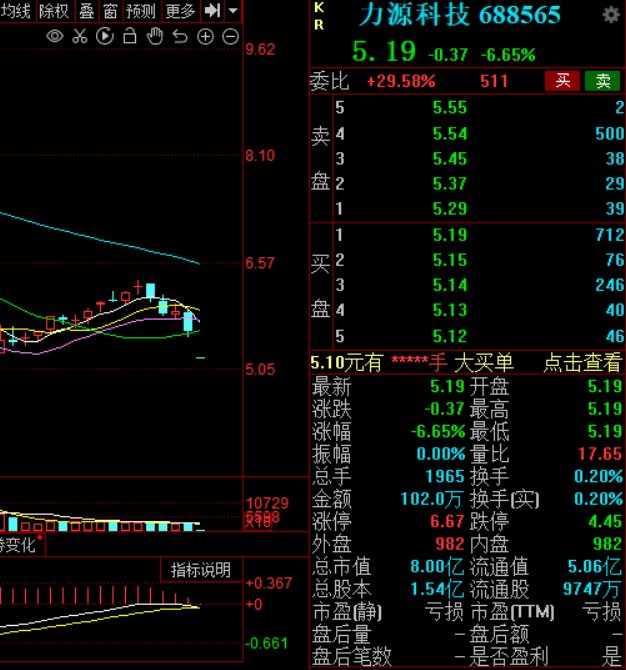Screen dimensions: 626x670
Task: Click the K indicator letter
Action: (319, 7)
